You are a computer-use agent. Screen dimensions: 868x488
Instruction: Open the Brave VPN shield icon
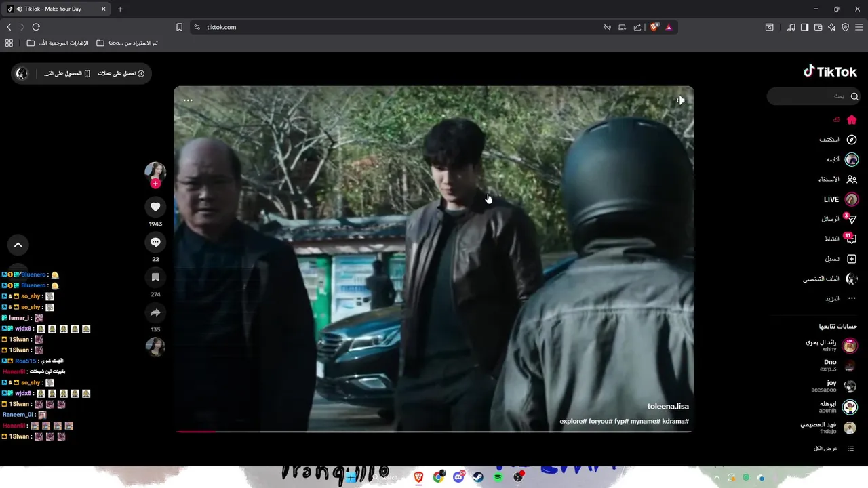pos(845,27)
